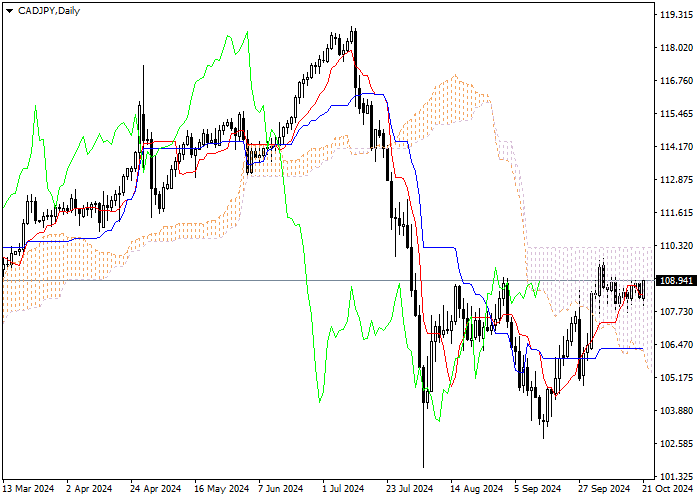The width and height of the screenshot is (700, 500).
Task: Click price scale value 105.175
Action: coord(676,378)
